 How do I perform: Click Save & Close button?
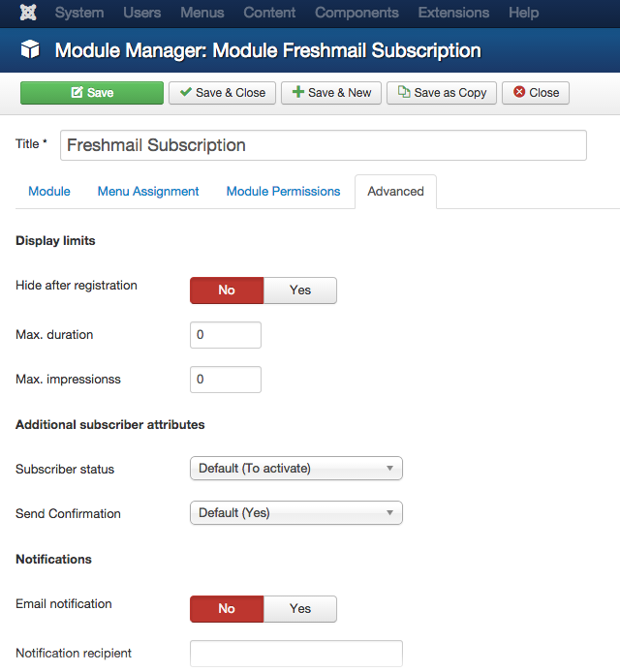[x=222, y=93]
